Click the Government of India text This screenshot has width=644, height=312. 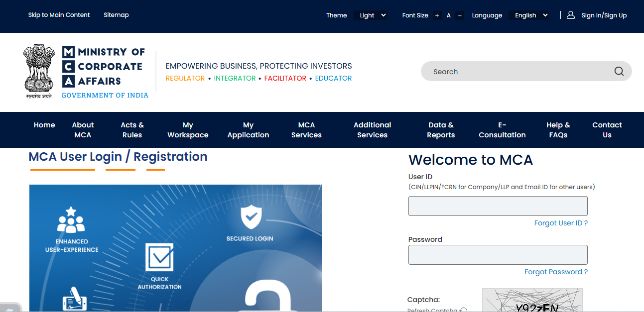pyautogui.click(x=105, y=95)
